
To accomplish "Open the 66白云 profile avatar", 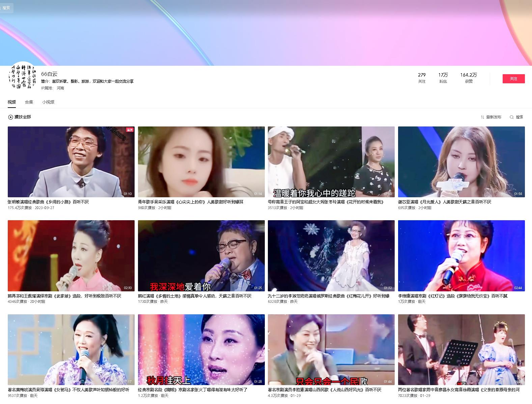I will click(x=21, y=77).
